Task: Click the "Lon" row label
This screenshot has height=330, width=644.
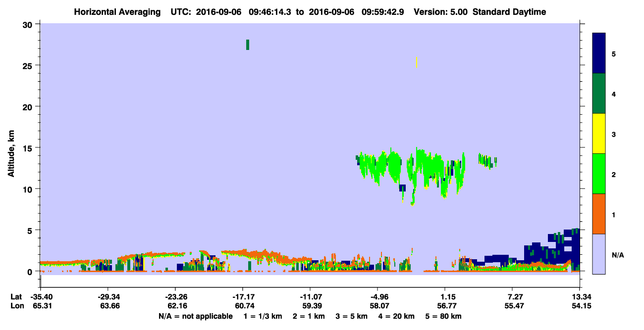Action: point(17,306)
